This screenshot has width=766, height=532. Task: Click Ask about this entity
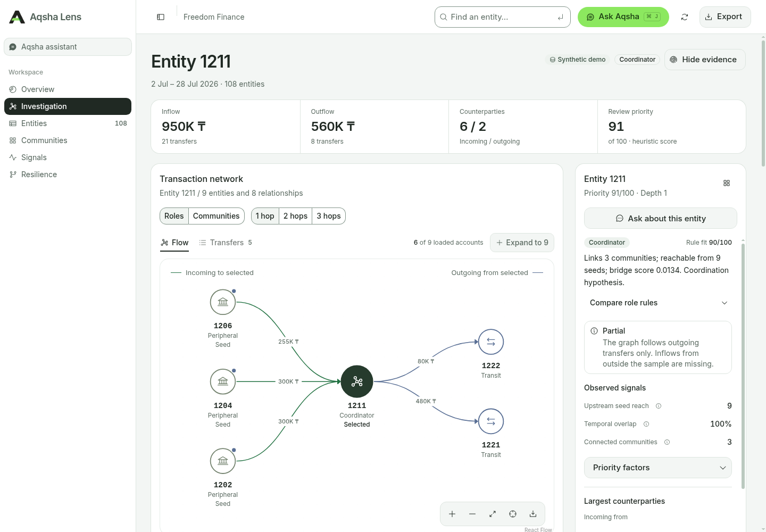click(x=660, y=218)
